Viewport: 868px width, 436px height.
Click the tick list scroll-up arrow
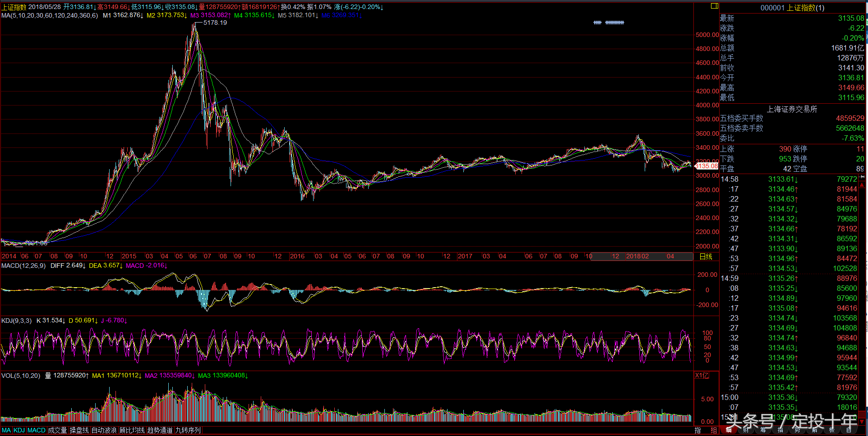coord(862,184)
